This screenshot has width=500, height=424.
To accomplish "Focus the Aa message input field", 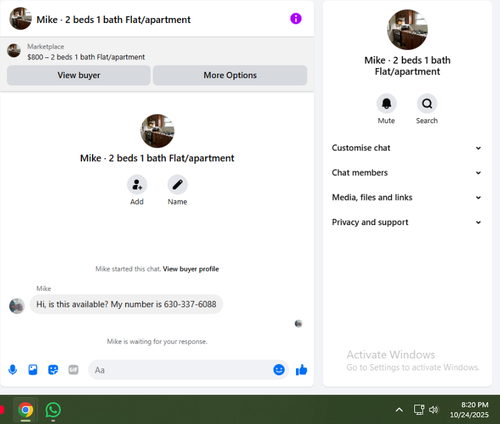I will pyautogui.click(x=180, y=370).
